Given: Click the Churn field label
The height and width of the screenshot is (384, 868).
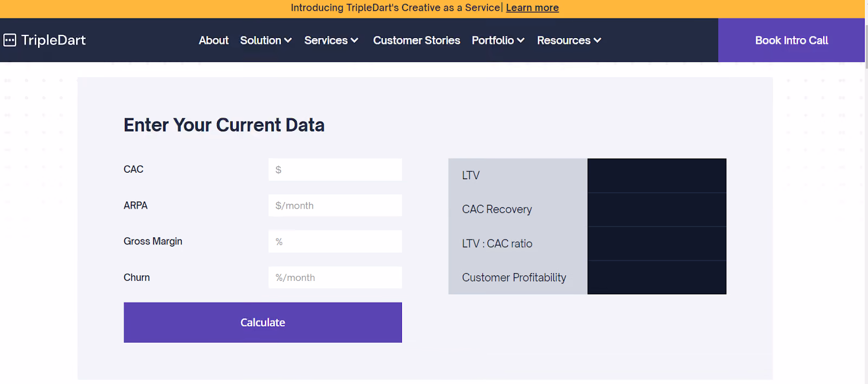Looking at the screenshot, I should coord(137,278).
